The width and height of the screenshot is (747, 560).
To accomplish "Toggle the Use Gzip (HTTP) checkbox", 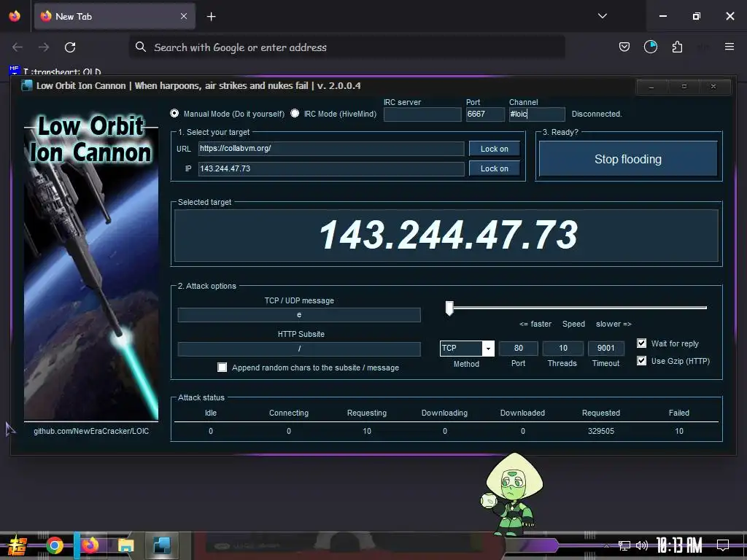I will coord(642,360).
